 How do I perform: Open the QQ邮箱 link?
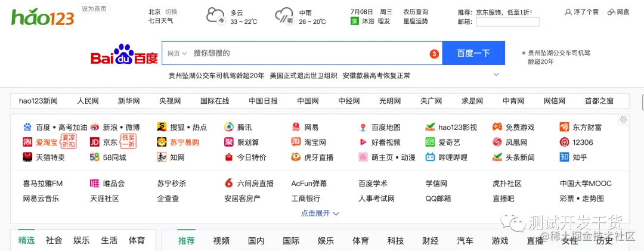438,199
